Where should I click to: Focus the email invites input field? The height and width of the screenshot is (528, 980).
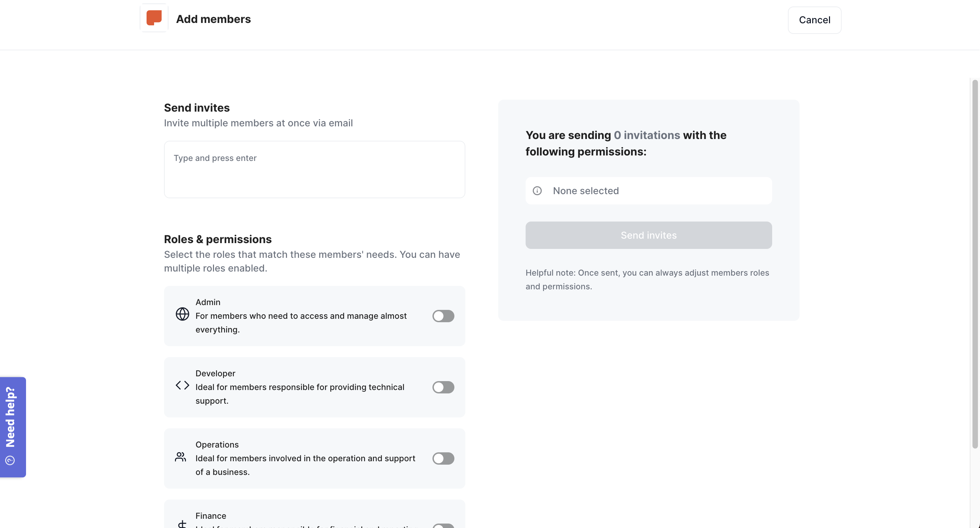pos(314,169)
